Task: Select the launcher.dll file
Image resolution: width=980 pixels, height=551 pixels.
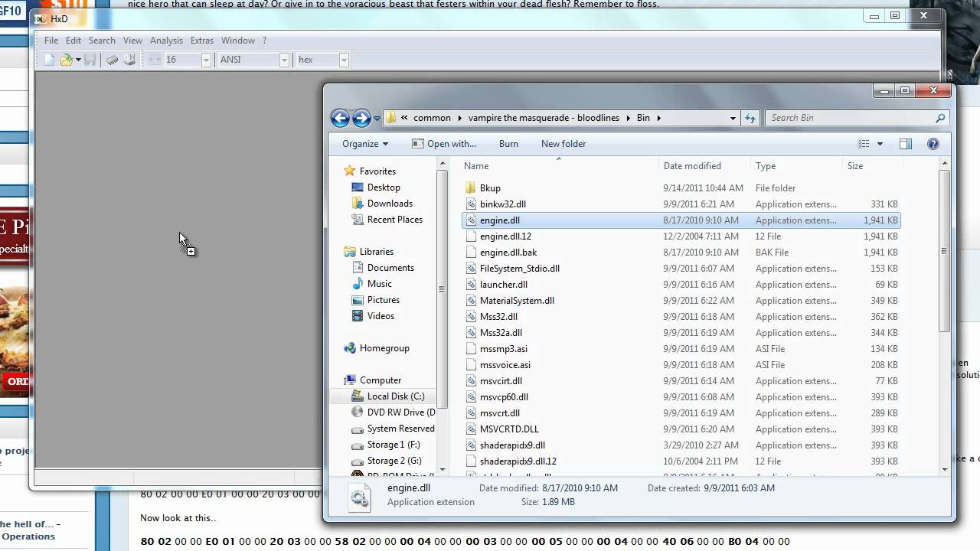Action: point(504,285)
